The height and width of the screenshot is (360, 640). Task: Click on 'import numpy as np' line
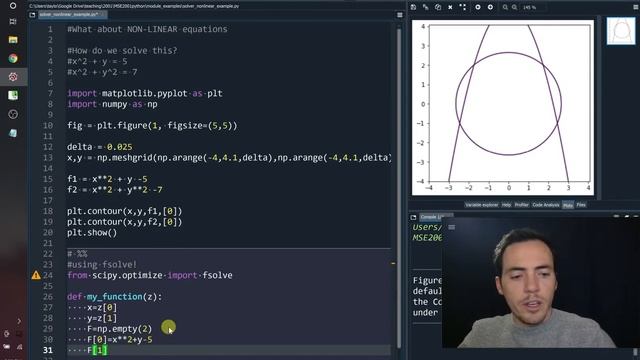coord(112,104)
